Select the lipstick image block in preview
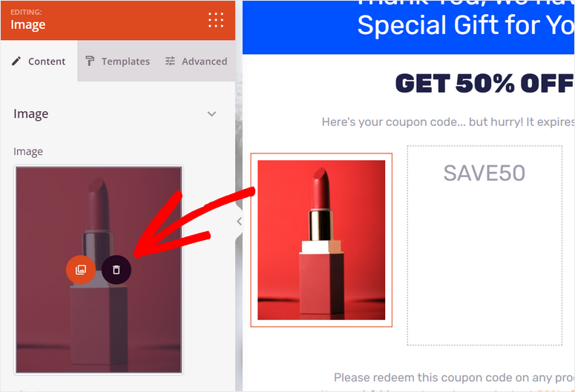This screenshot has width=575, height=392. click(321, 240)
